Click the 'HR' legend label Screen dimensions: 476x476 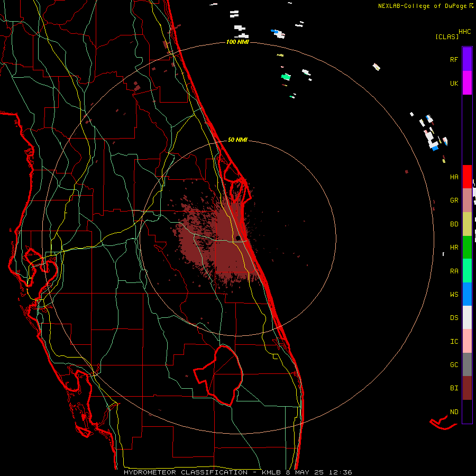coord(454,248)
